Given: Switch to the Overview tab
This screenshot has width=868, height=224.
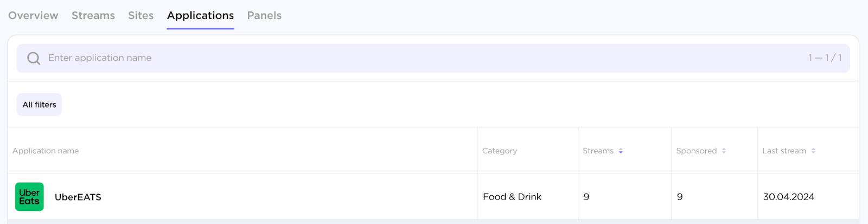Looking at the screenshot, I should point(33,16).
